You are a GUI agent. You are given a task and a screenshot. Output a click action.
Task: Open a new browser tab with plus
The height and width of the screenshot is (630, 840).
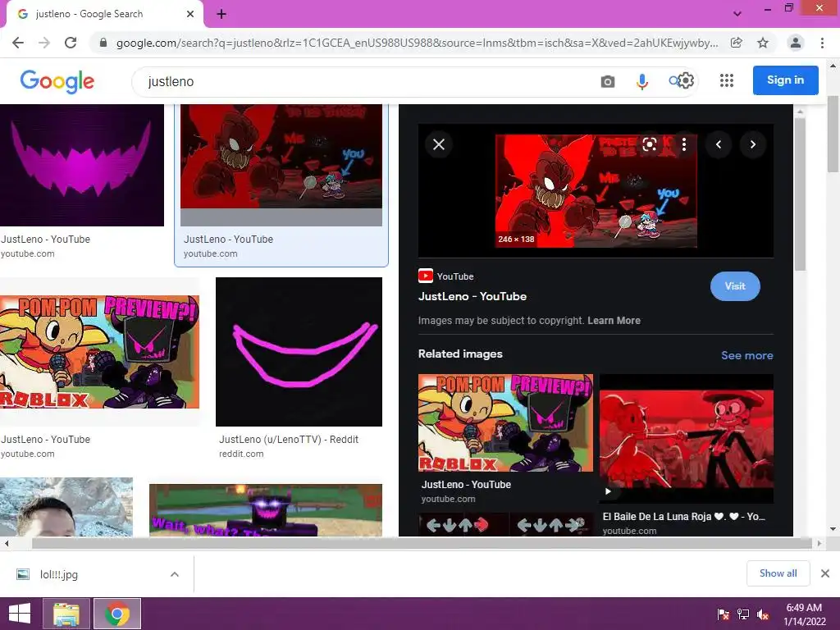point(221,15)
